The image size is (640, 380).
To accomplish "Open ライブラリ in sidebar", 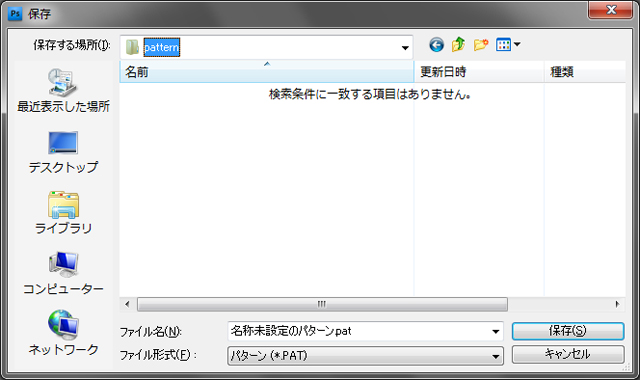I will click(x=63, y=213).
